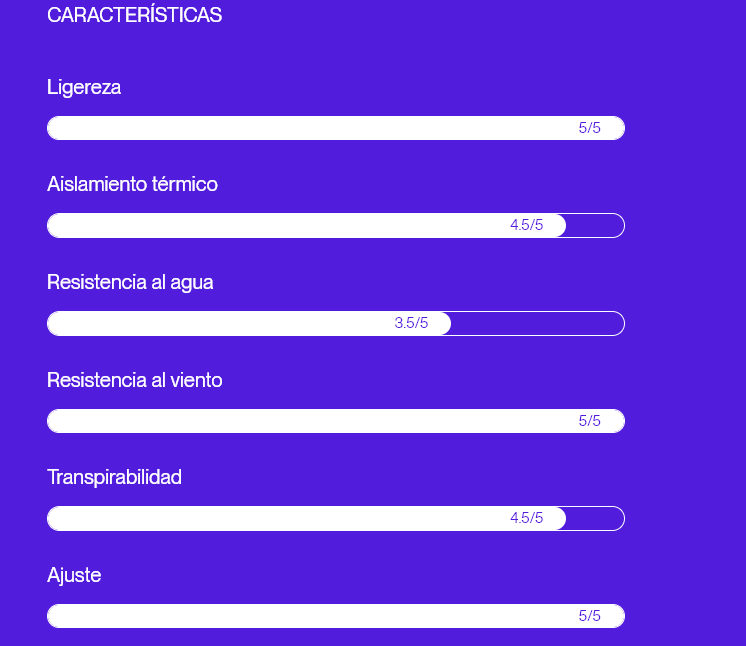Click empty end of Aislamiento térmico bar

pos(596,226)
